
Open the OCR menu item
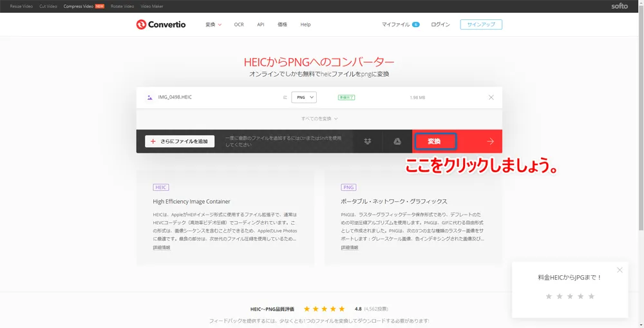tap(239, 24)
